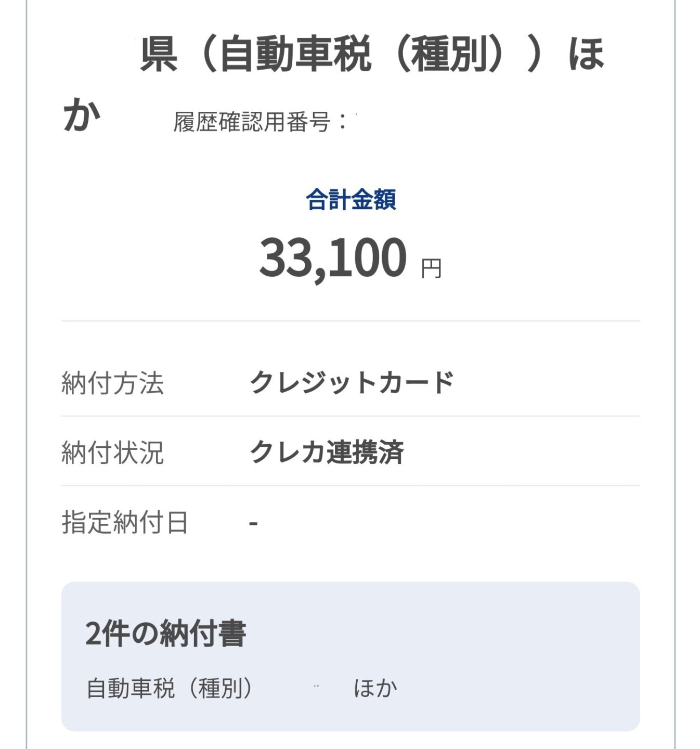Click the blue 合計金額 label

351,200
